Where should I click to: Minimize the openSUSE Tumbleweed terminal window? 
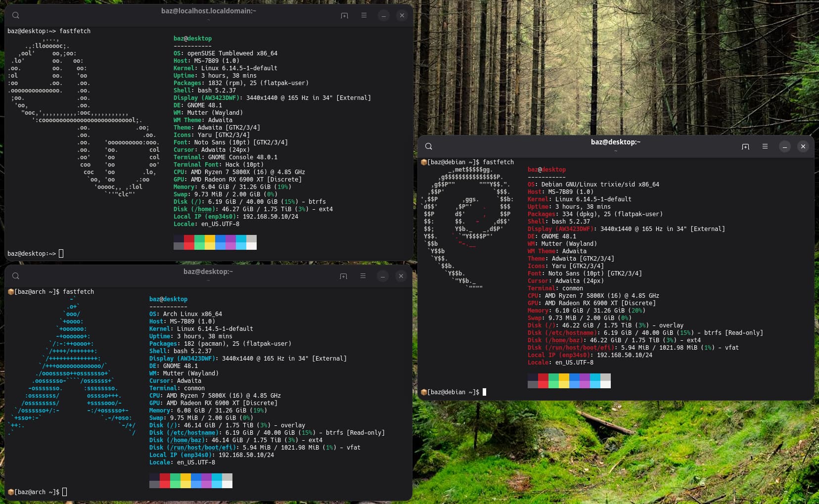click(383, 15)
